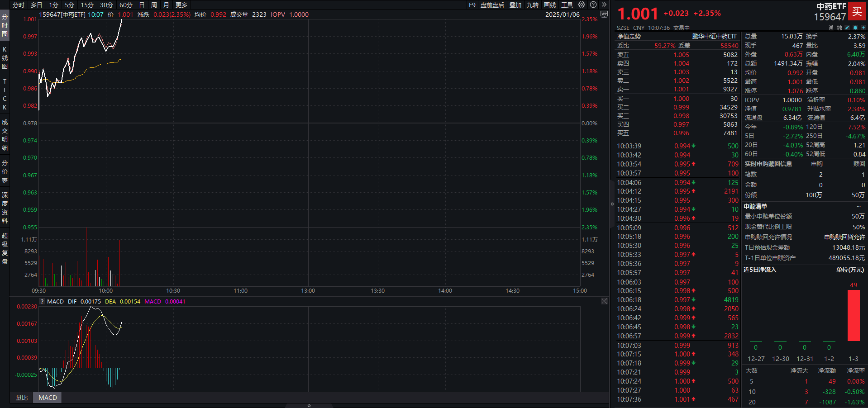Viewport: 868px width, 408px height.
Task: Expand bottom panel with double-up arrow
Action: click(309, 406)
